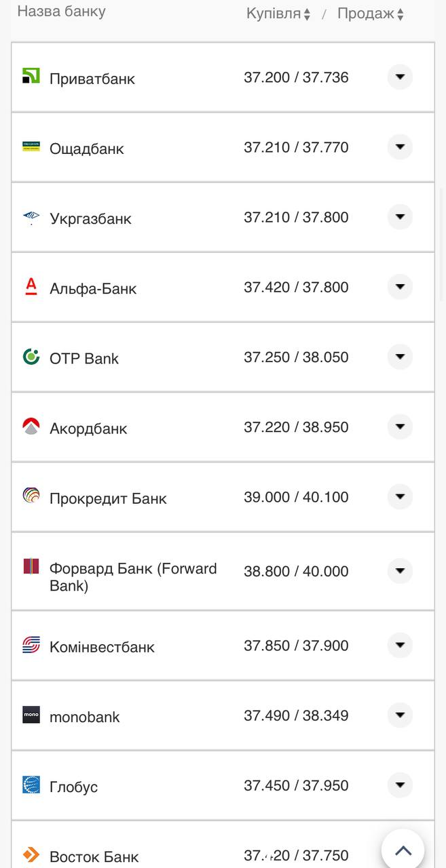Click the Комінвестбанк striped logo

point(31,645)
